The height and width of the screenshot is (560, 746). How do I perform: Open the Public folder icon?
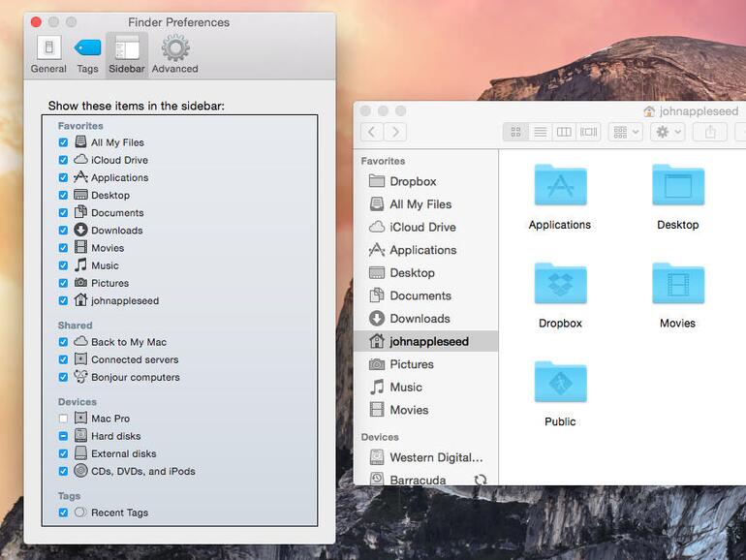point(560,383)
